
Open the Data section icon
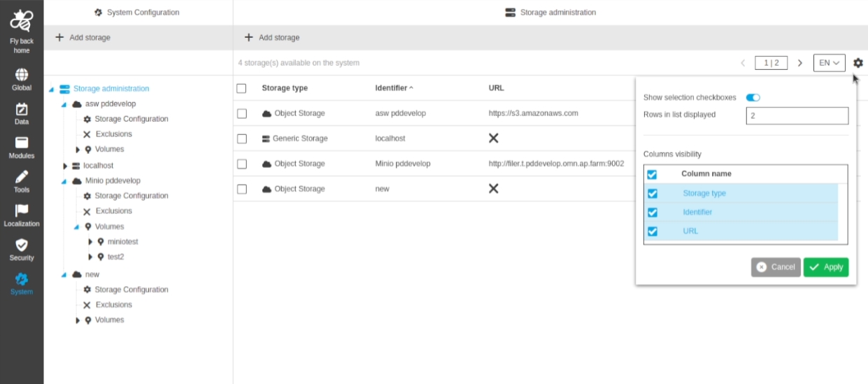click(22, 109)
